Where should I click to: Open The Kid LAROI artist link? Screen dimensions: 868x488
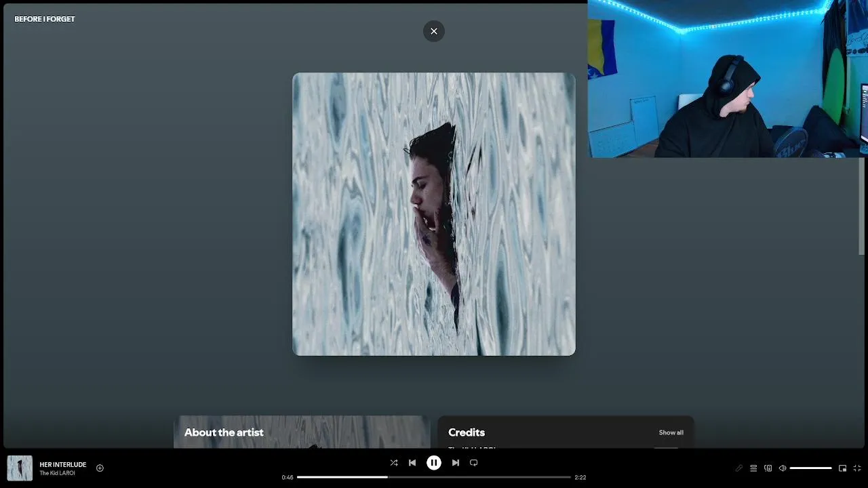coord(58,473)
